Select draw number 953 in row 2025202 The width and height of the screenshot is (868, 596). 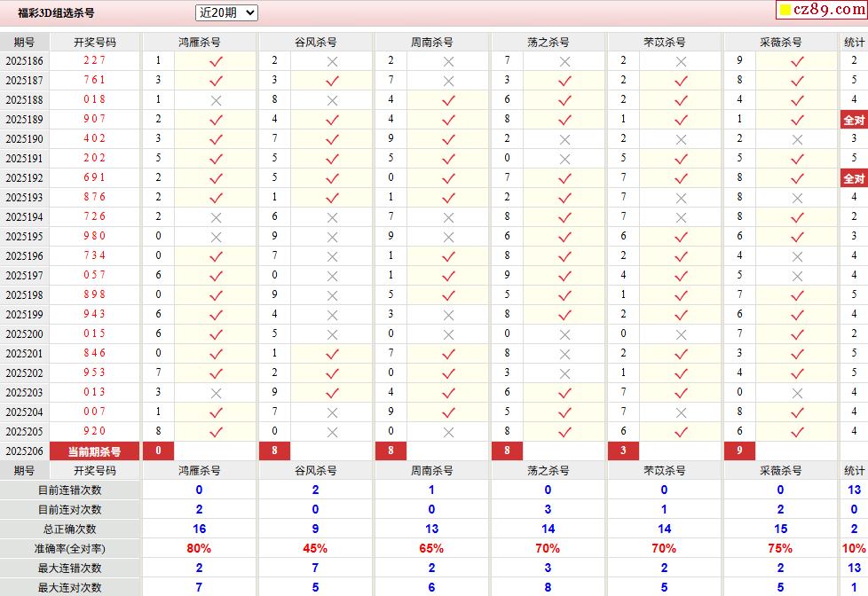(95, 372)
